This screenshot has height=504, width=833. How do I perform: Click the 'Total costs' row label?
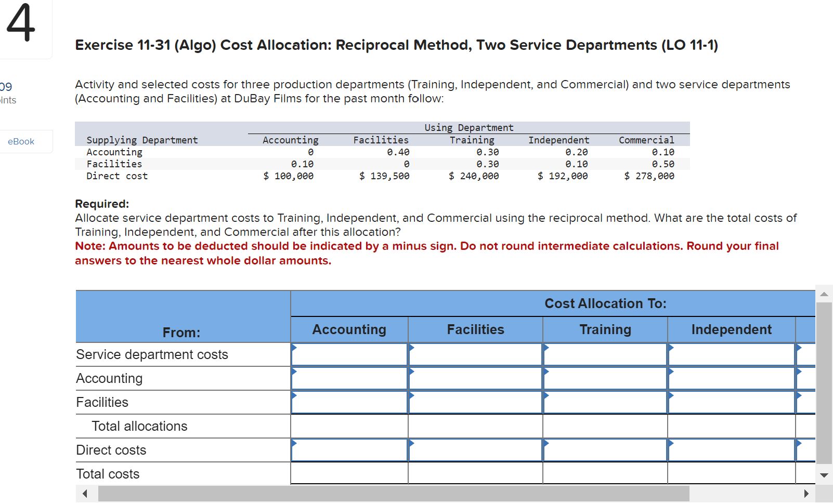108,474
